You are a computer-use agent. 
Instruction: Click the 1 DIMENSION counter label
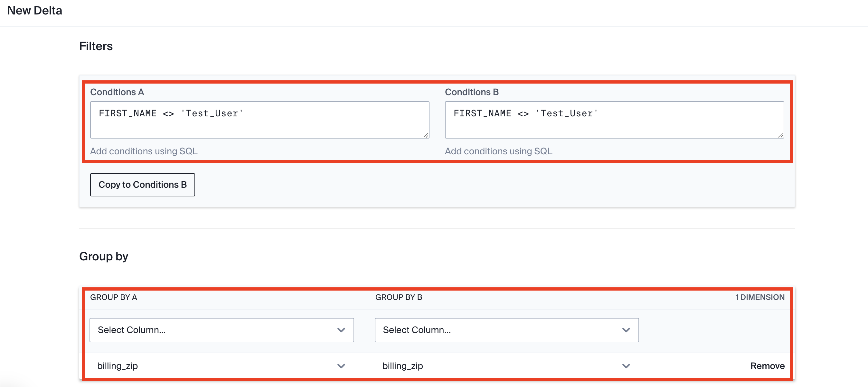click(x=759, y=297)
